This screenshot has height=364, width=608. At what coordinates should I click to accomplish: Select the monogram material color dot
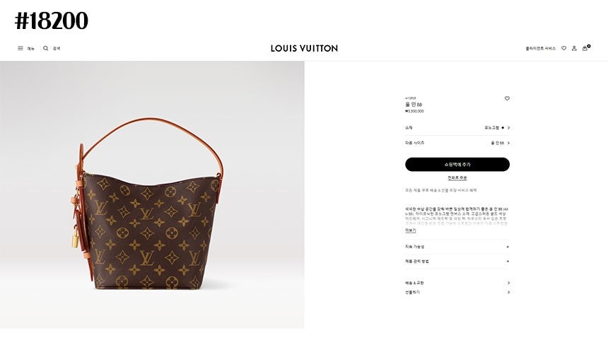[x=503, y=127]
